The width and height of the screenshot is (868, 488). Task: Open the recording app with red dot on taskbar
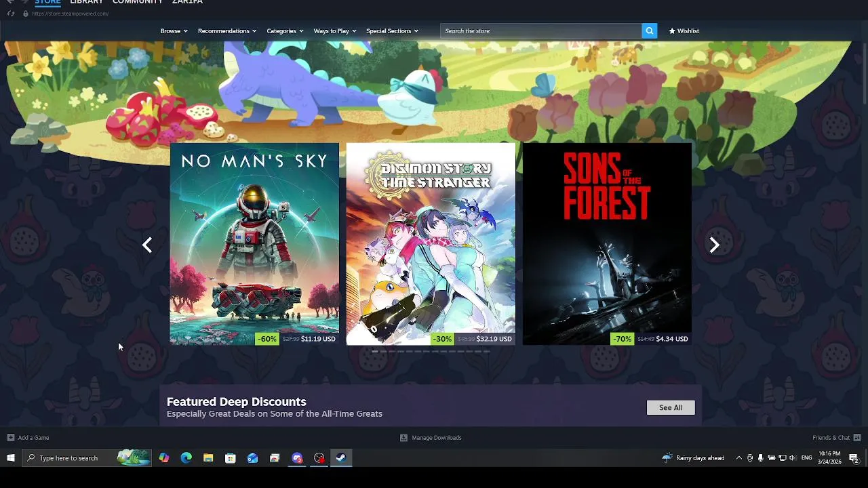[x=319, y=458]
